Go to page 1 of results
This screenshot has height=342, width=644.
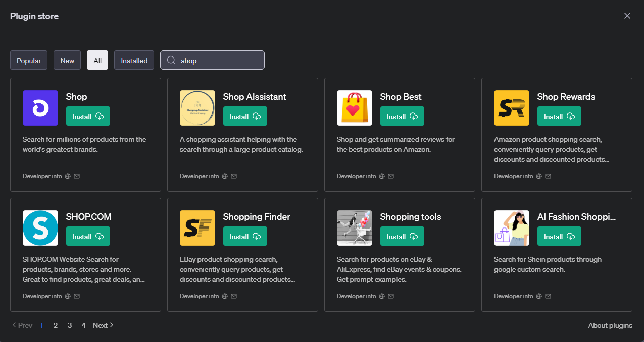coord(41,325)
